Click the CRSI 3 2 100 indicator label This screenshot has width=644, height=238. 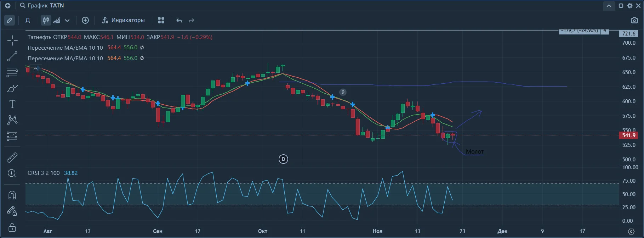[44, 173]
